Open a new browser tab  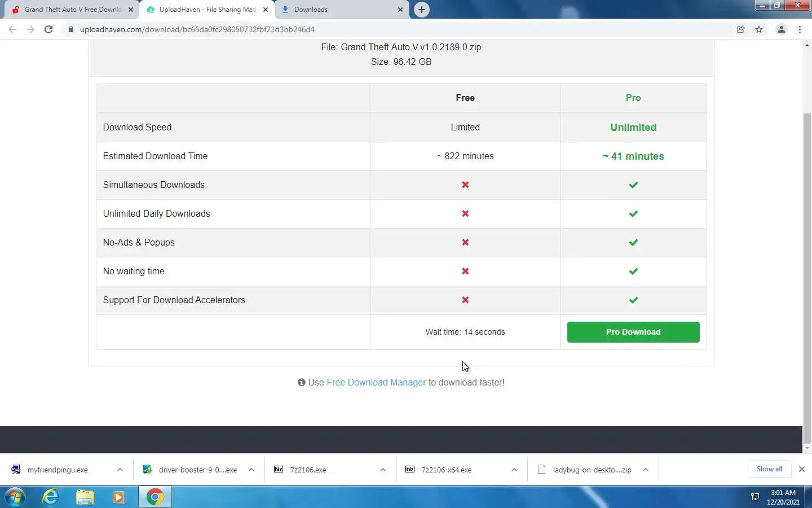422,10
